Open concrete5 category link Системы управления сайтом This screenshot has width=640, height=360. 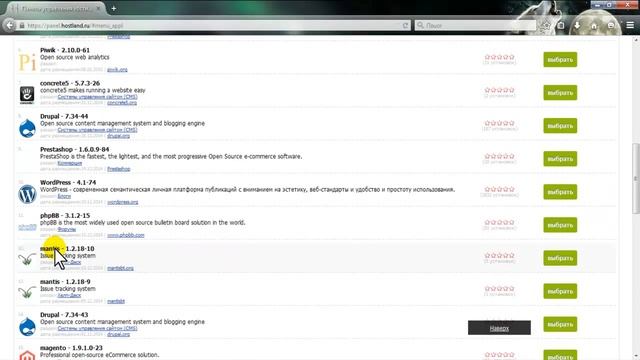pyautogui.click(x=97, y=97)
